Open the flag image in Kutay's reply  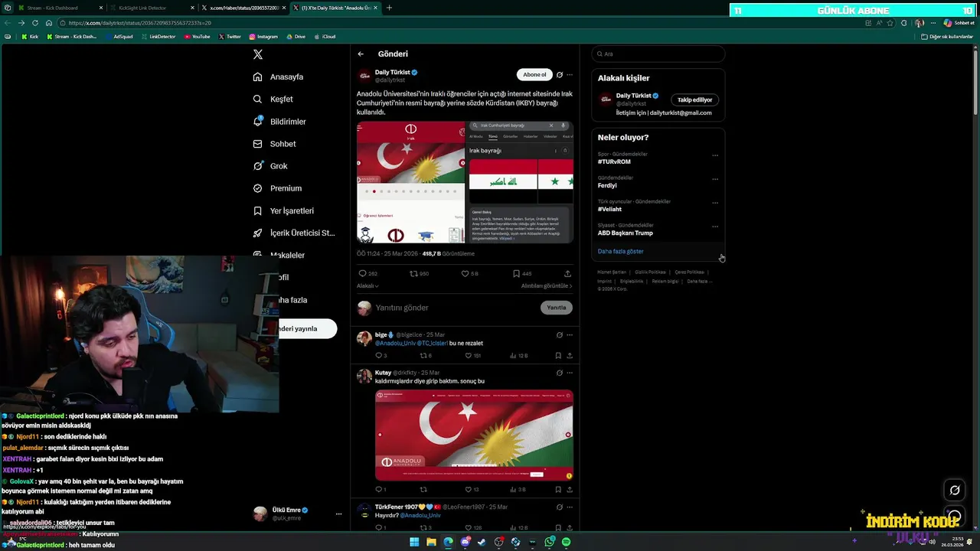pyautogui.click(x=474, y=435)
